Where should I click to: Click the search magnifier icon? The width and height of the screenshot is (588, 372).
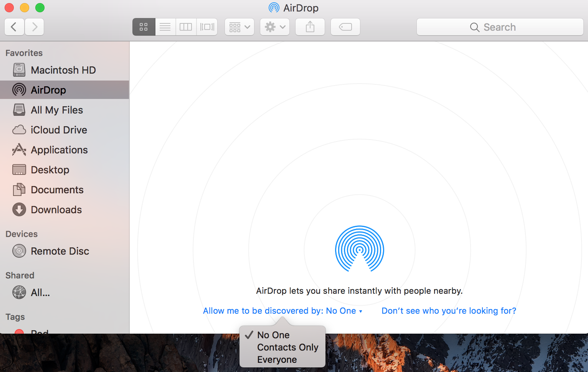point(475,27)
